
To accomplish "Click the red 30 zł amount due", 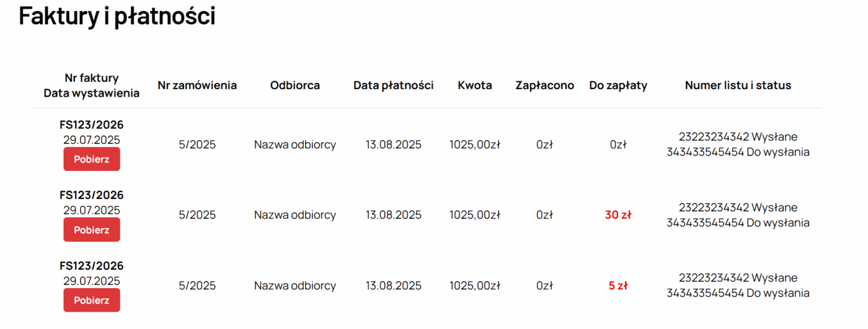I will click(618, 215).
